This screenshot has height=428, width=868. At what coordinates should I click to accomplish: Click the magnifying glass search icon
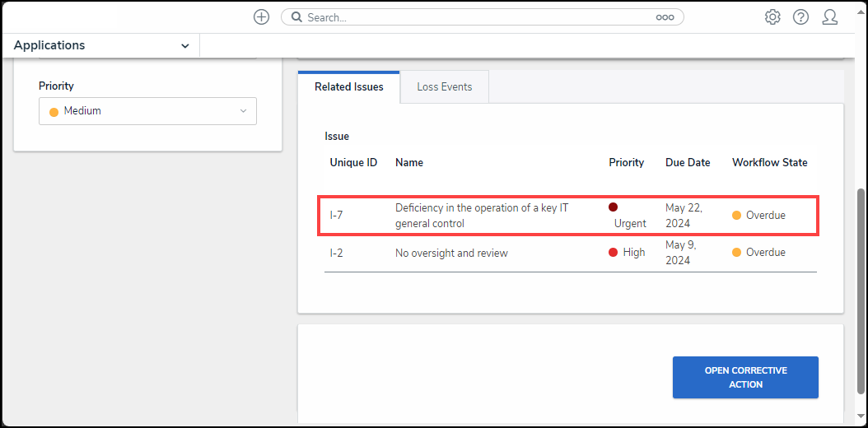pyautogui.click(x=296, y=17)
